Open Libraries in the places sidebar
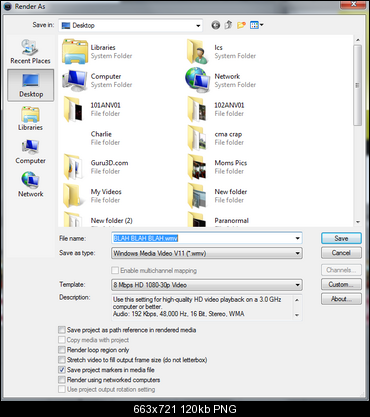This screenshot has height=417, width=370. coord(30,119)
